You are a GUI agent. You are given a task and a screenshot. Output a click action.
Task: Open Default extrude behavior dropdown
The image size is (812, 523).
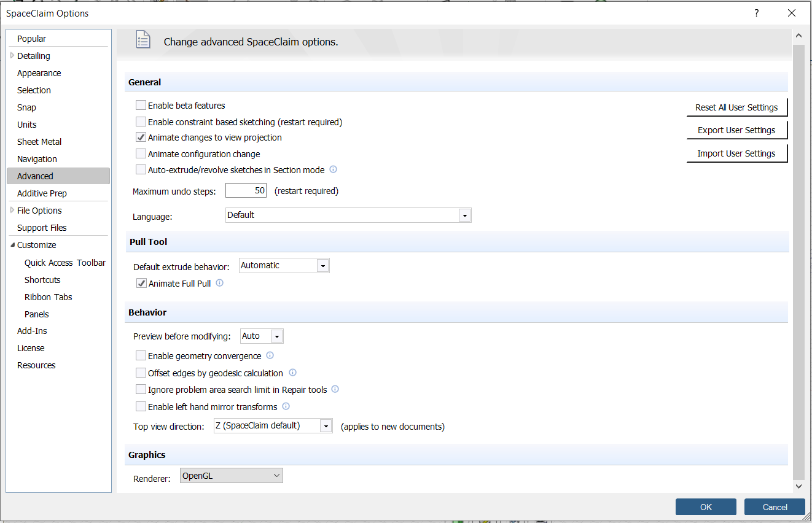[x=322, y=266]
